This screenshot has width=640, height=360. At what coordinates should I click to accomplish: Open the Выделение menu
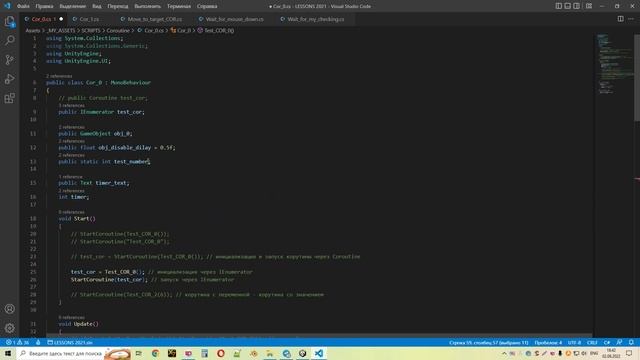click(x=73, y=6)
